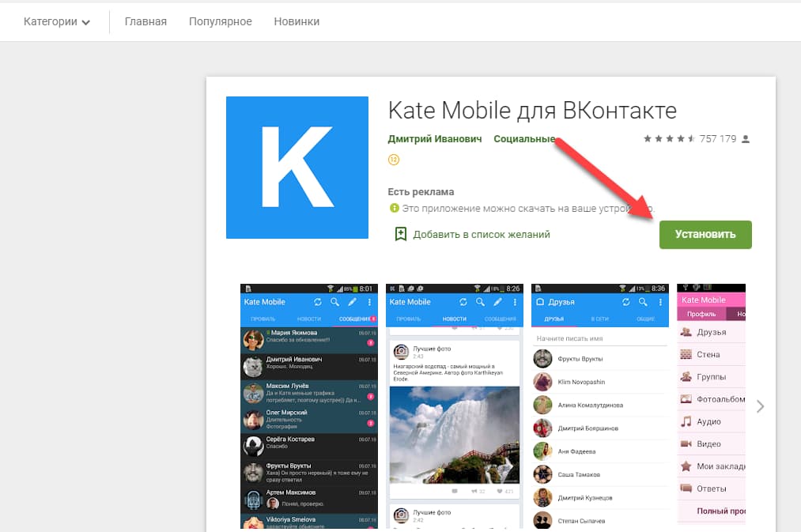801x532 pixels.
Task: Click Аудио entry in the pink screenshot
Action: point(711,421)
